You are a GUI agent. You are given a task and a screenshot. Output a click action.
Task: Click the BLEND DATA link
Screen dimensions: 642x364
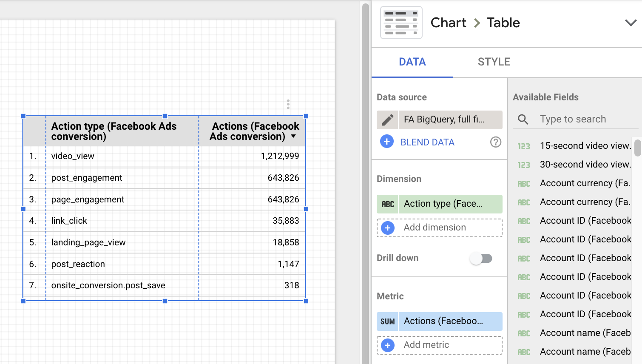pos(427,142)
